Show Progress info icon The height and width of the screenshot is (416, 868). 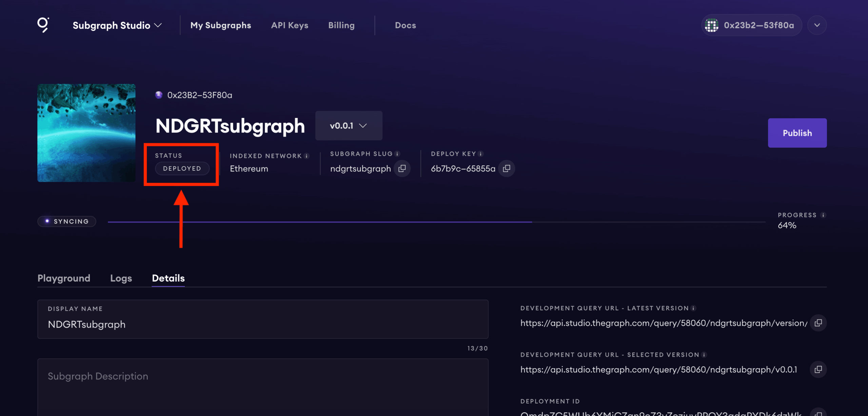pyautogui.click(x=823, y=215)
